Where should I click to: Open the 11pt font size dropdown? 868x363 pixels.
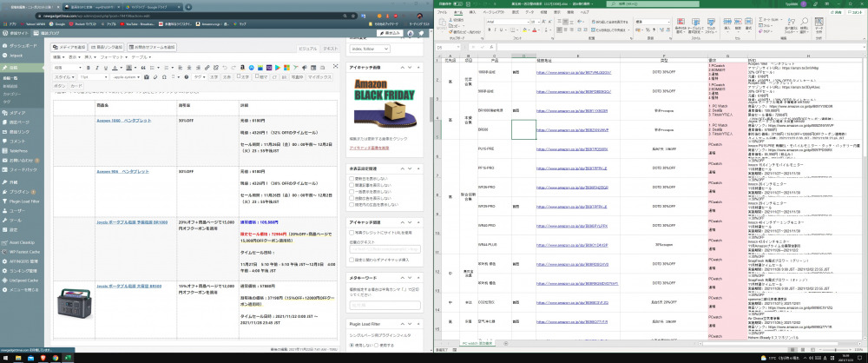(94, 77)
